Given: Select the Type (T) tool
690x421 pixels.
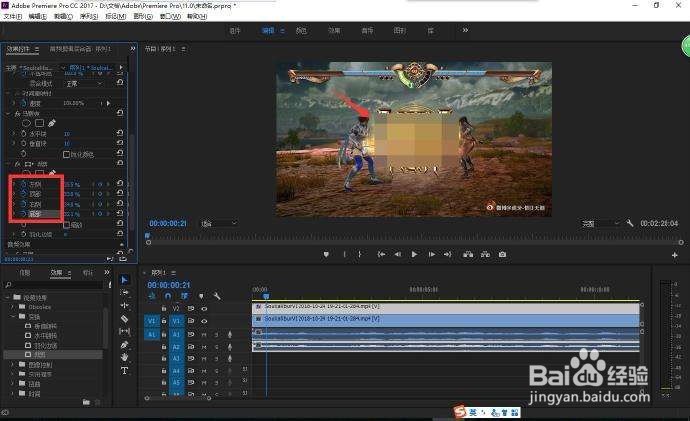Looking at the screenshot, I should pos(124,370).
